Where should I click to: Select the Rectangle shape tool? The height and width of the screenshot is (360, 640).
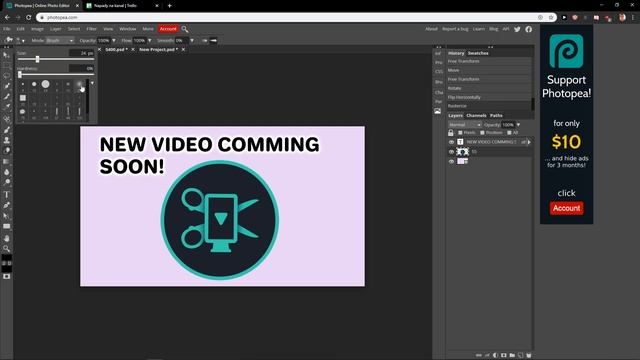[7, 227]
